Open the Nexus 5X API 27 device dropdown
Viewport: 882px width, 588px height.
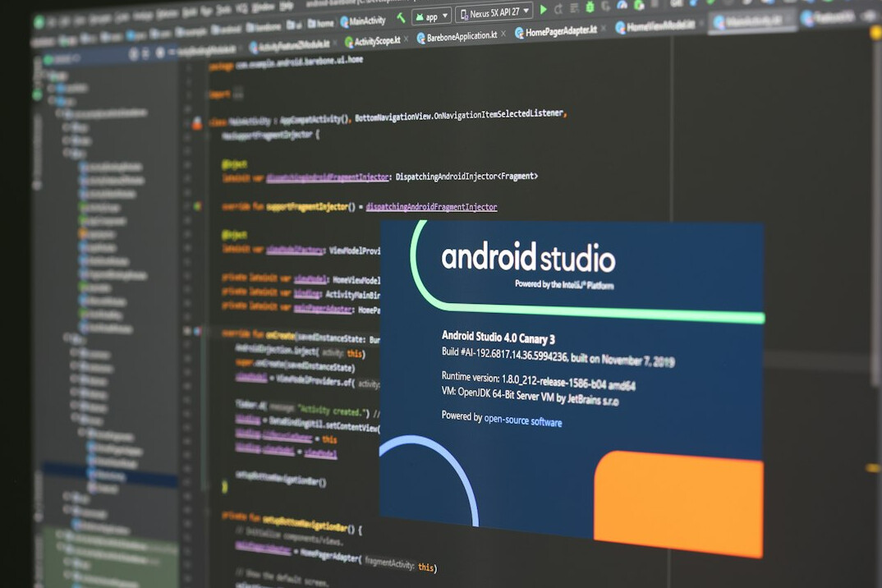(x=494, y=12)
